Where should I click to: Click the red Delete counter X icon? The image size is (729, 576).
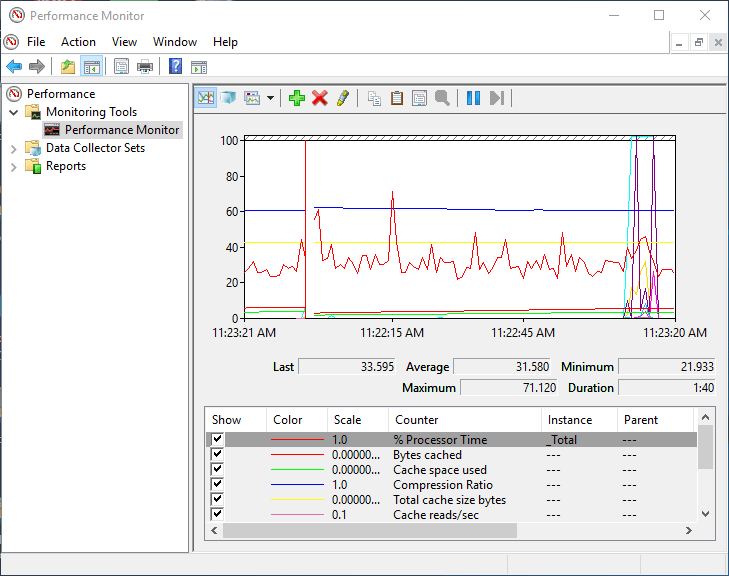[x=320, y=97]
